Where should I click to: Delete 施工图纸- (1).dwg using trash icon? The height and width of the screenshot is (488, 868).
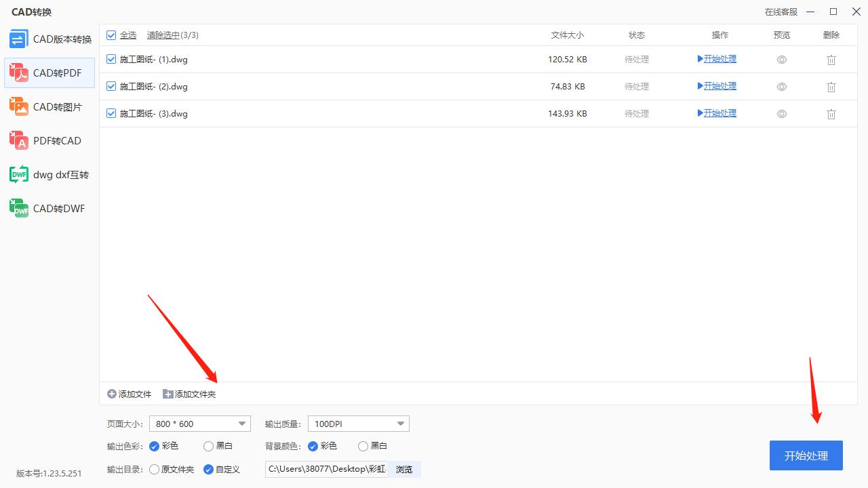point(831,60)
